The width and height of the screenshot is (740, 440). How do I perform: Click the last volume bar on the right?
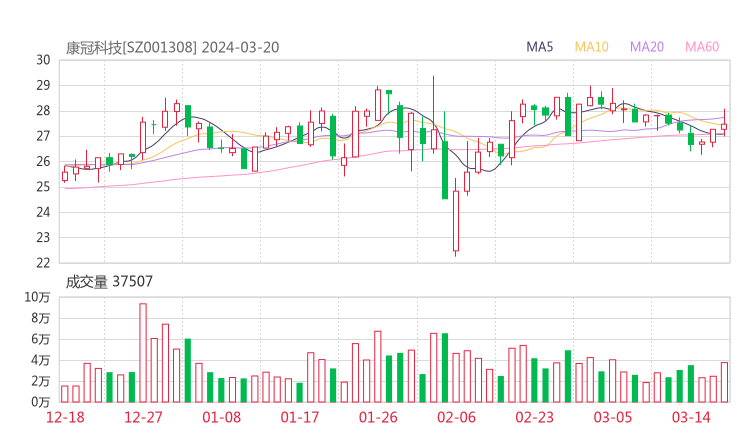[x=724, y=382]
